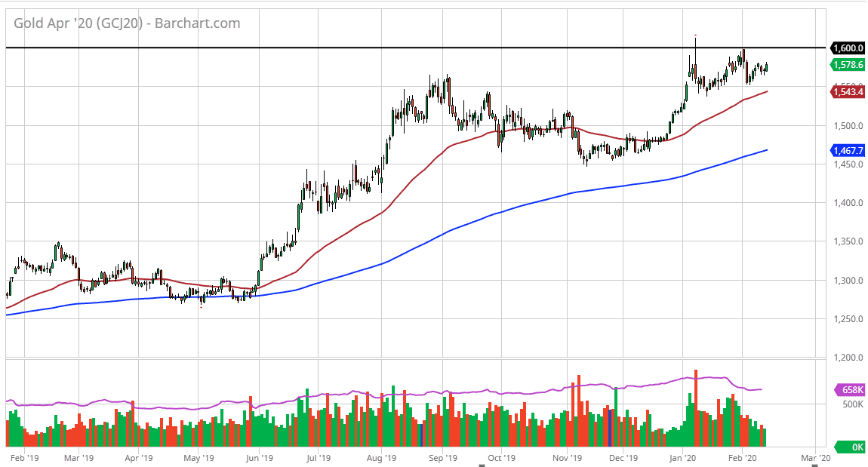Click the magenta 658K open interest flag
Screen dimensions: 868x467
(851, 390)
